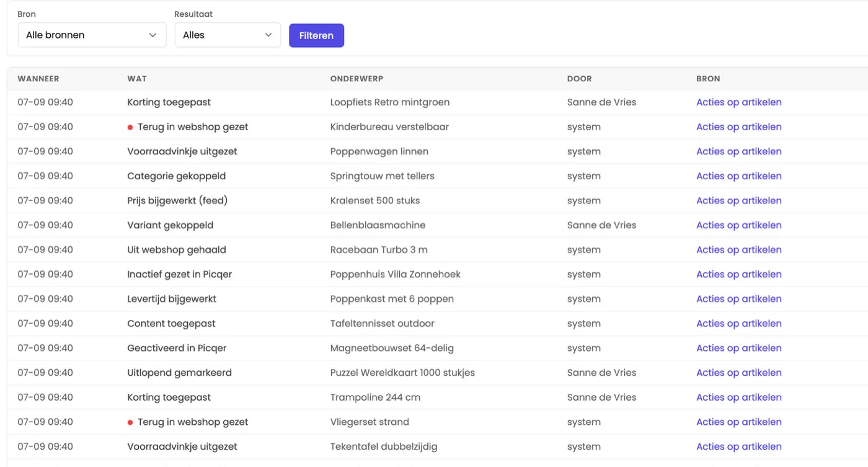The height and width of the screenshot is (467, 868).
Task: Follow Acties op artikelen link for Tekentafel dubbelzijdig
Action: click(738, 447)
